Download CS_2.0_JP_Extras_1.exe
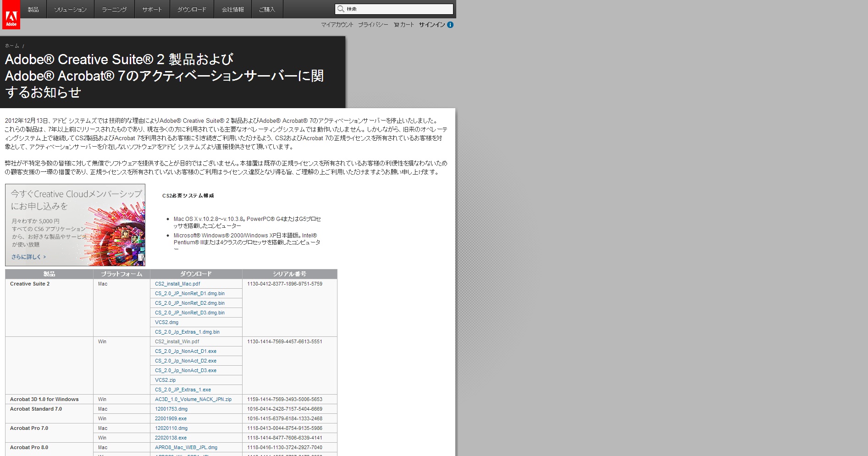 click(x=183, y=390)
